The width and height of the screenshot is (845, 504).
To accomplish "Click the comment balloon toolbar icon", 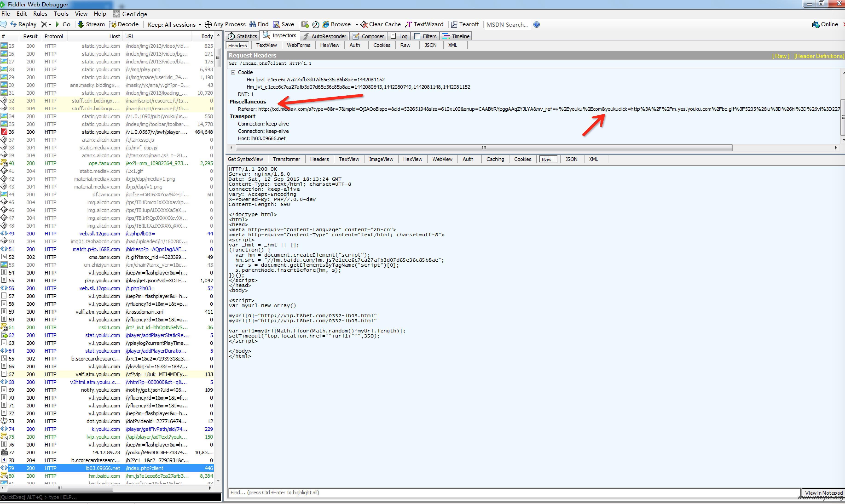I will [4, 24].
